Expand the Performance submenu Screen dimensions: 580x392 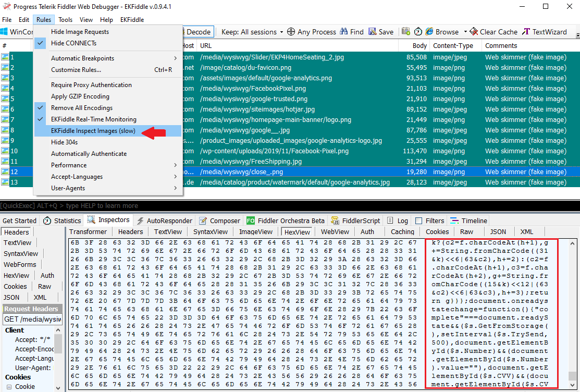click(108, 165)
